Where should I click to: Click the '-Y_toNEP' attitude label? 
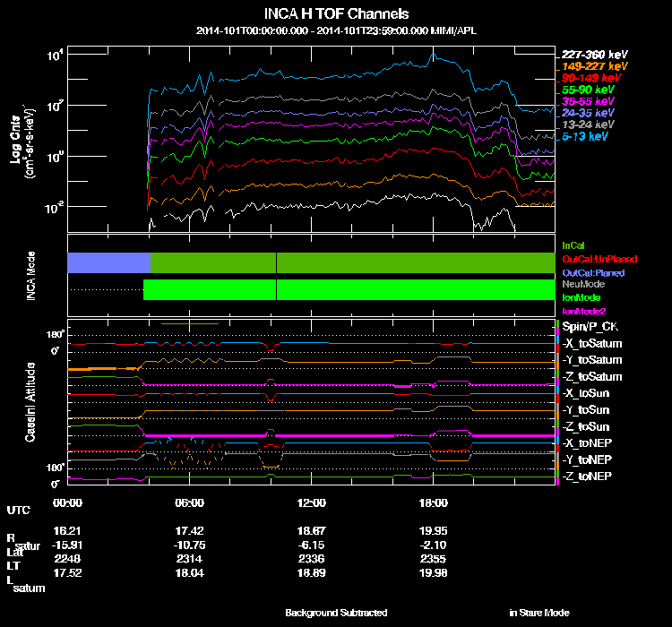pos(587,460)
